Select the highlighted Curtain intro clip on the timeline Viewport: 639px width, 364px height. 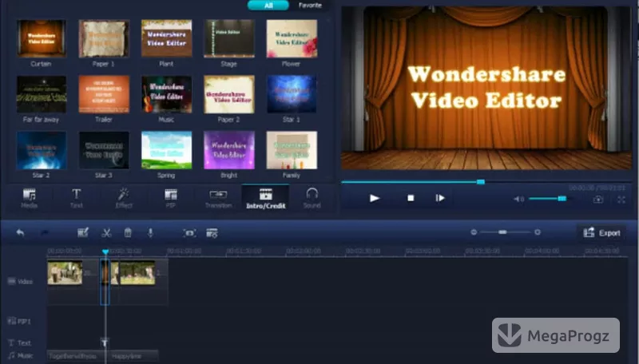[x=105, y=282]
